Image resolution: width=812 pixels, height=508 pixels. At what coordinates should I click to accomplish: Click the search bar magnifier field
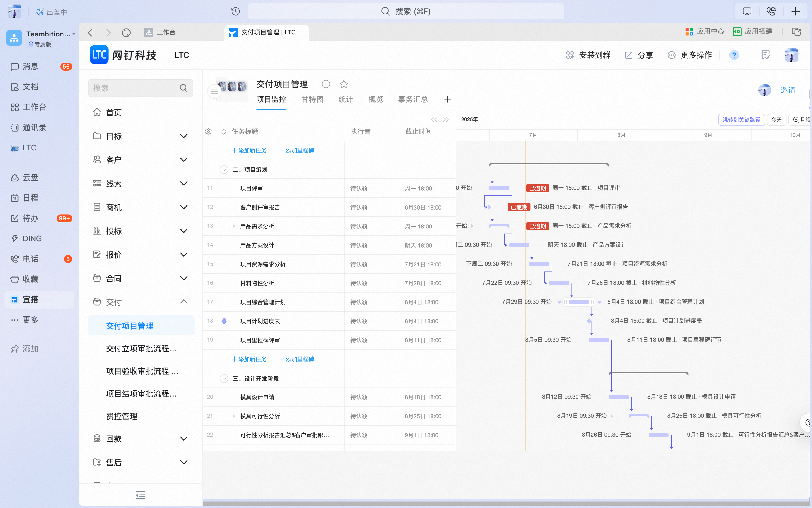(406, 11)
